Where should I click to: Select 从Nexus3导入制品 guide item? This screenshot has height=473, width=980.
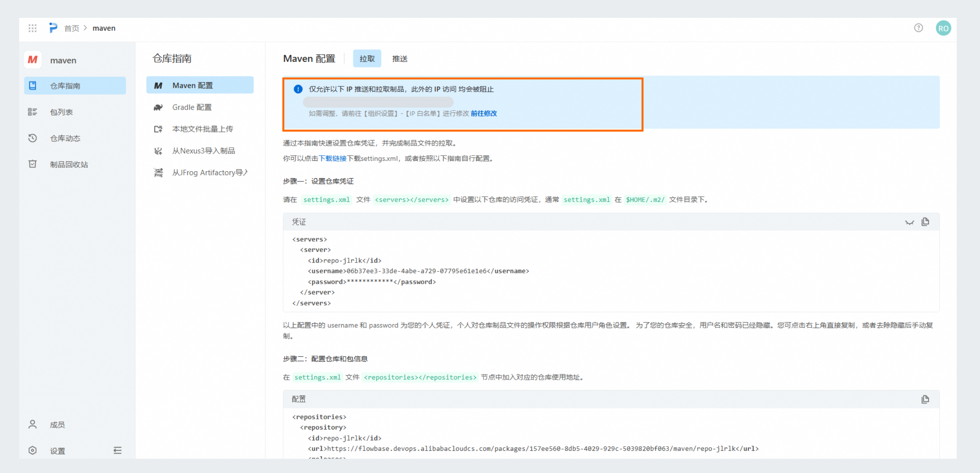pos(200,151)
